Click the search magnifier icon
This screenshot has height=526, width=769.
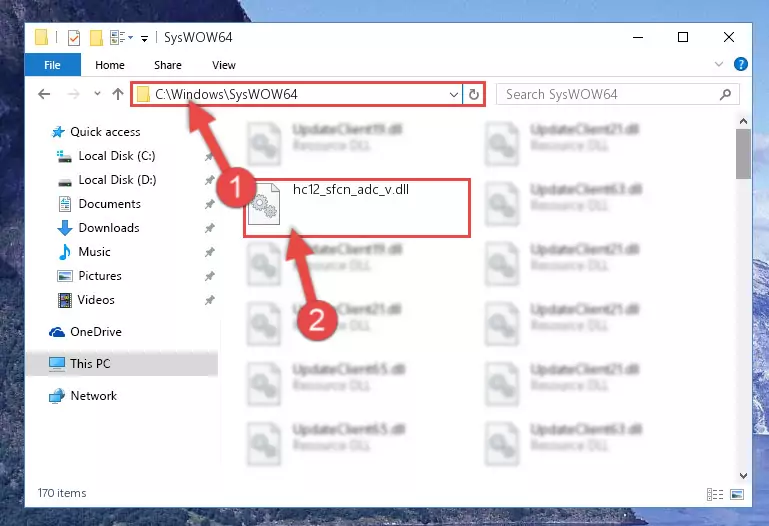(x=725, y=94)
